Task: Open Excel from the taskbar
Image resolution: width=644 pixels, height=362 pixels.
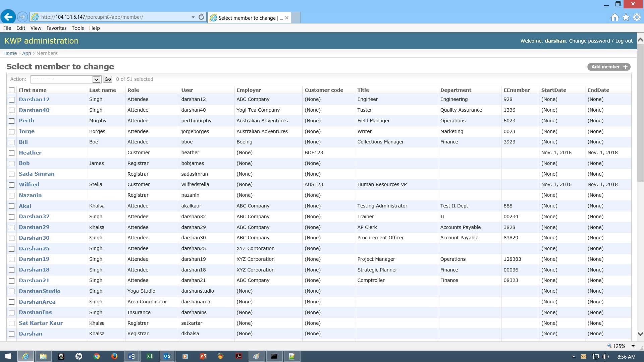Action: (150, 356)
